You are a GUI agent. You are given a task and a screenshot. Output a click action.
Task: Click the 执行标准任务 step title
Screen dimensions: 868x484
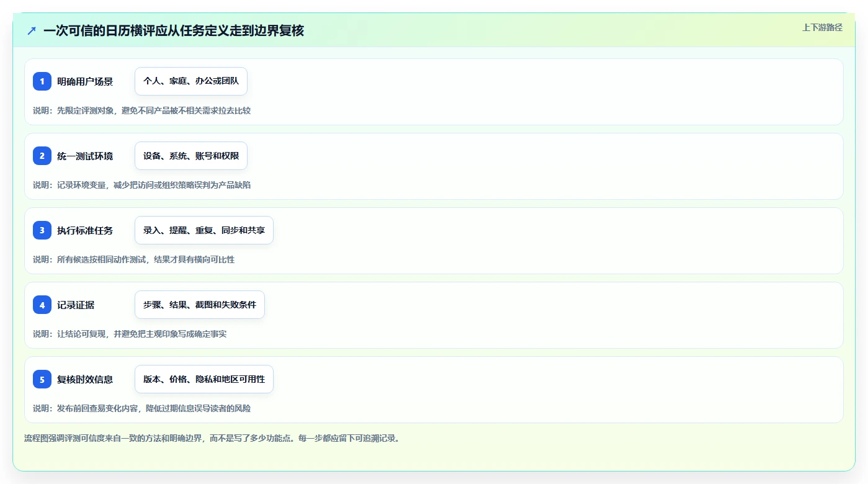coord(85,230)
